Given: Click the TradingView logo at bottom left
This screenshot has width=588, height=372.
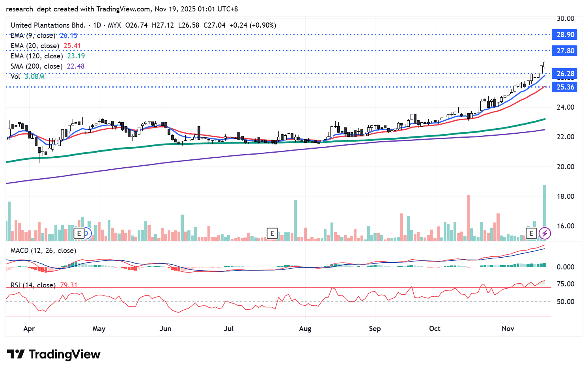Looking at the screenshot, I should [x=54, y=354].
